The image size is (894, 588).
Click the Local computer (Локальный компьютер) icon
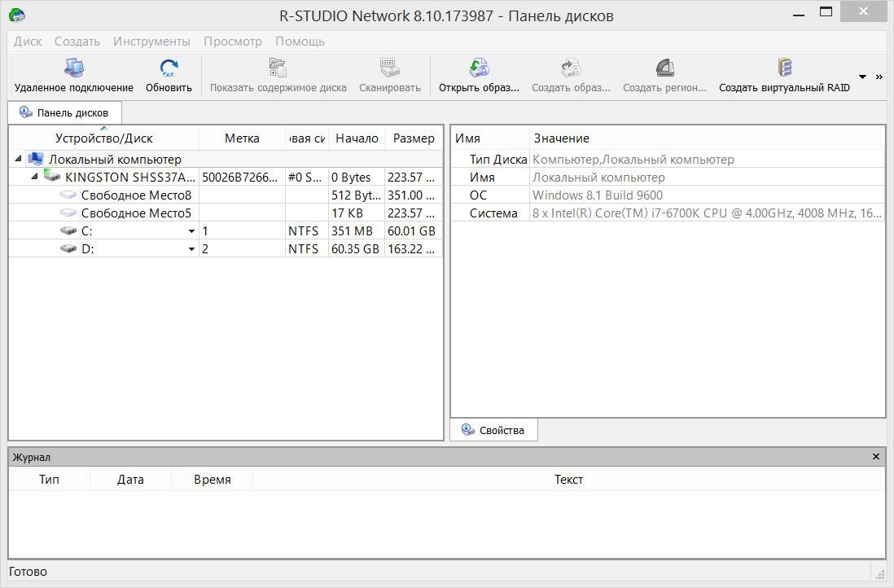pos(36,159)
